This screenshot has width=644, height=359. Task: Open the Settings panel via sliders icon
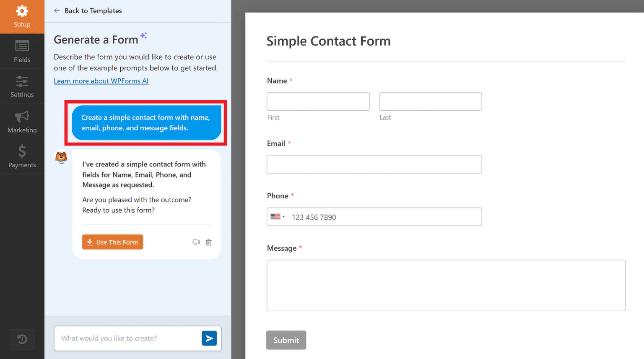tap(22, 81)
